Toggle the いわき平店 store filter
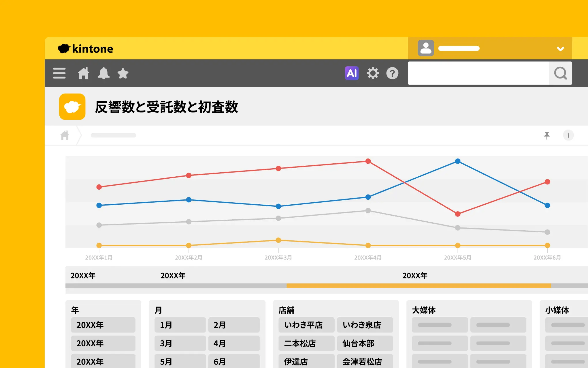 [x=306, y=325]
